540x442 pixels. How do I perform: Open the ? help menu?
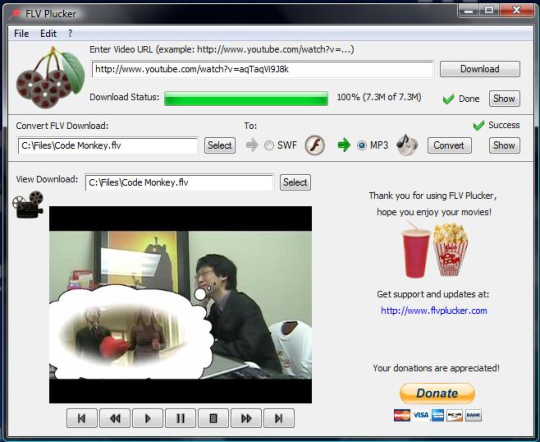70,33
